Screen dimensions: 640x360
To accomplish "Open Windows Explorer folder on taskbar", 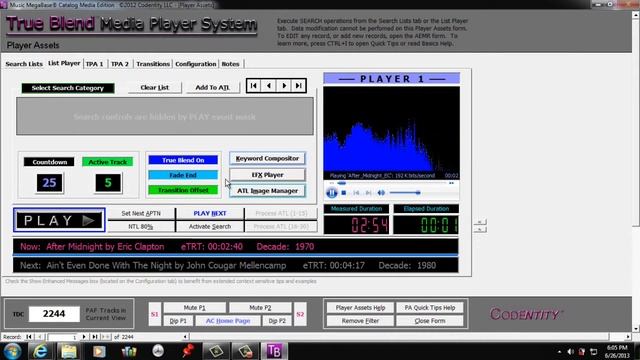I will [x=69, y=351].
